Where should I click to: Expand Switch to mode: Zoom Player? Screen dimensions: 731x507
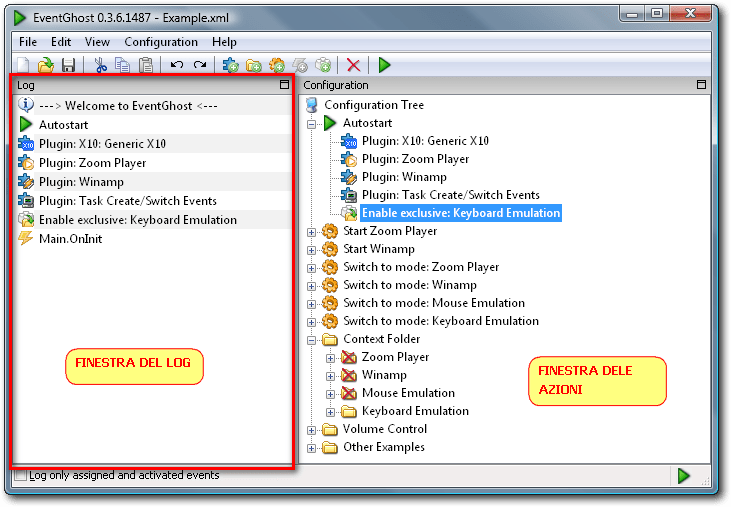click(311, 268)
